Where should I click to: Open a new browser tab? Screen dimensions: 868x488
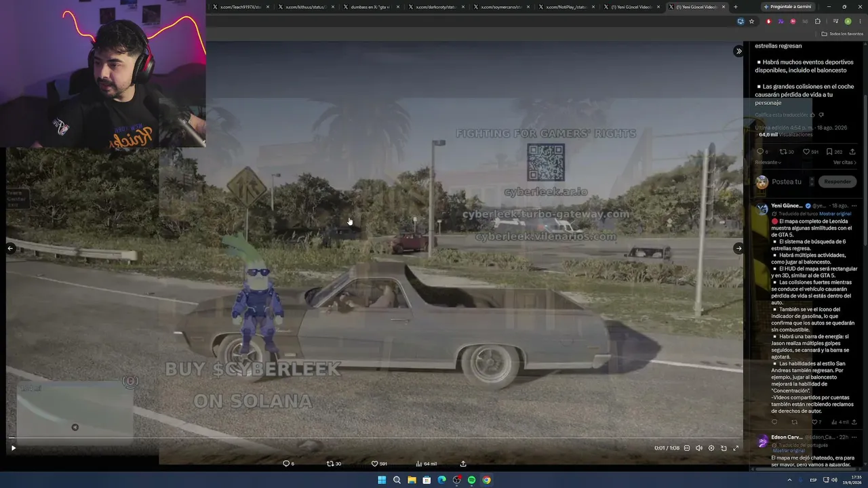735,7
